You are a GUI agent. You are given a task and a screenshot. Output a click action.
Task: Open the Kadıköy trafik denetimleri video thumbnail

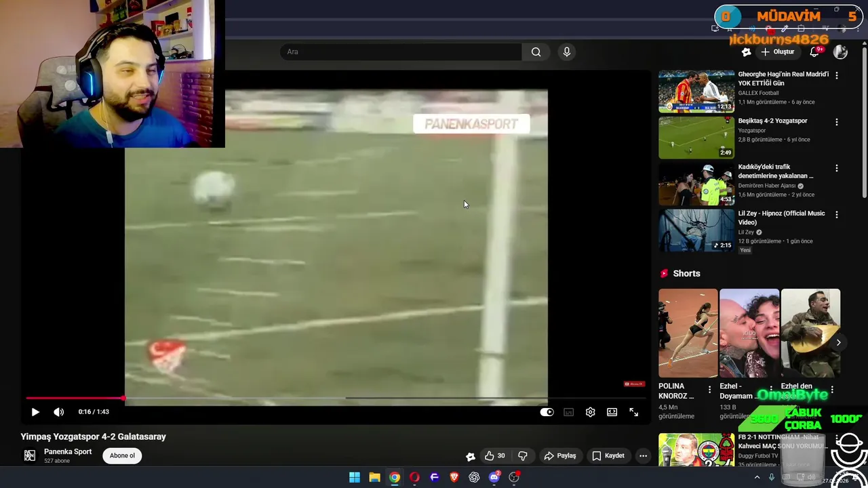click(696, 184)
